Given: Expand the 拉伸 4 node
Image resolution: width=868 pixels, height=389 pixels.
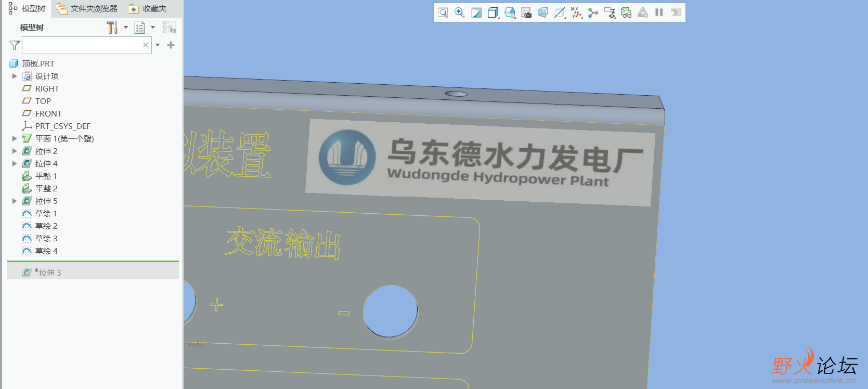Looking at the screenshot, I should 15,163.
